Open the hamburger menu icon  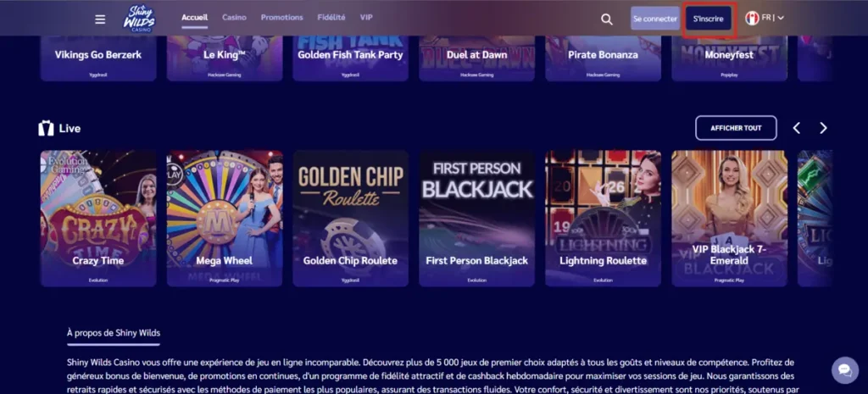100,19
